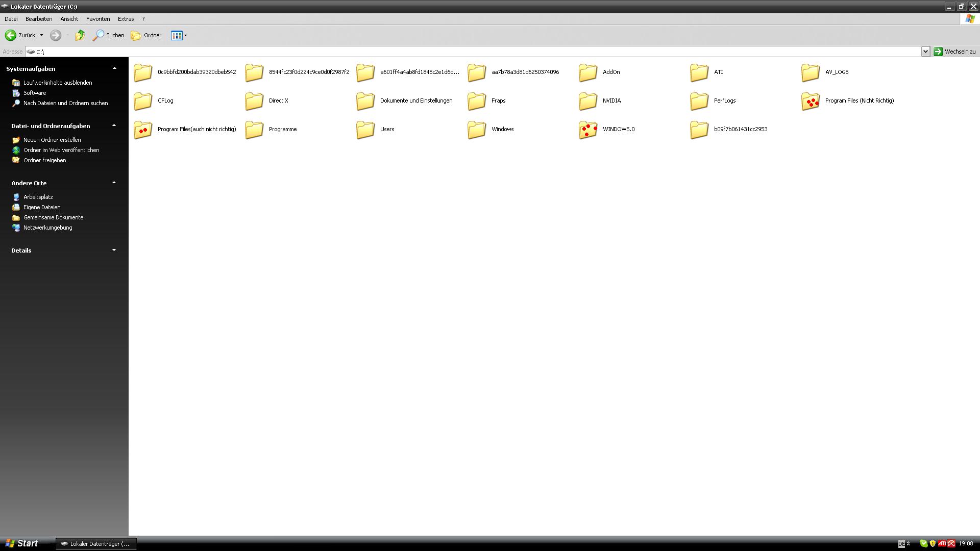Click the Arbeitsplatz link icon
Image resolution: width=980 pixels, height=551 pixels.
click(x=16, y=197)
